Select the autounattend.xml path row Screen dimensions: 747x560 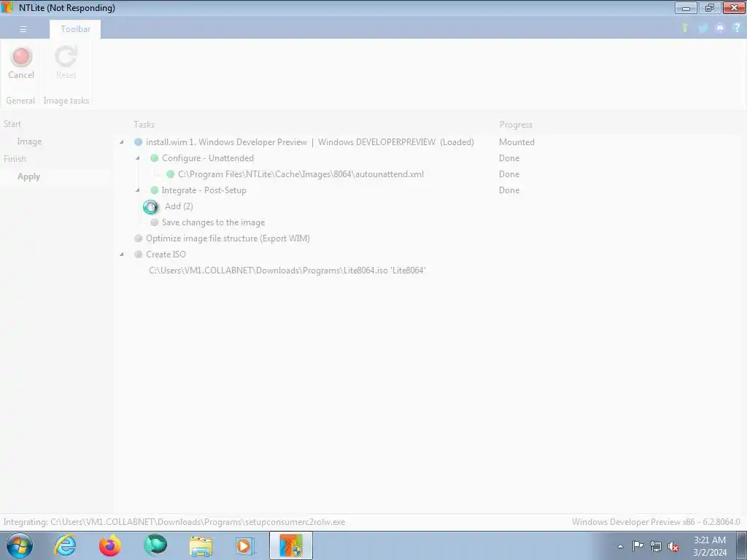click(x=301, y=174)
